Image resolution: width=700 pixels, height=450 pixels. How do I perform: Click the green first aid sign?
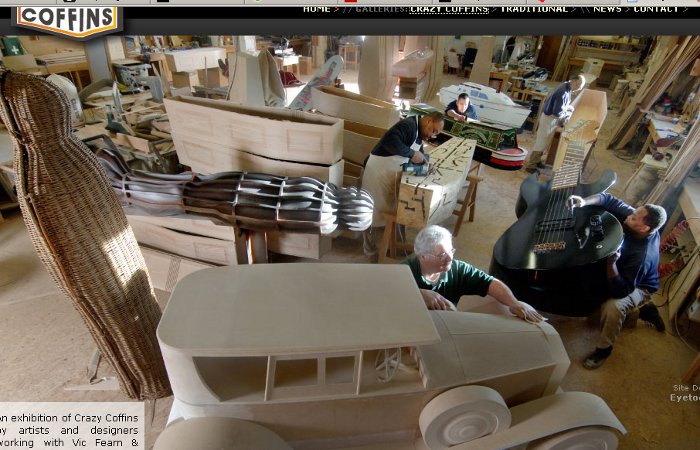point(12,46)
